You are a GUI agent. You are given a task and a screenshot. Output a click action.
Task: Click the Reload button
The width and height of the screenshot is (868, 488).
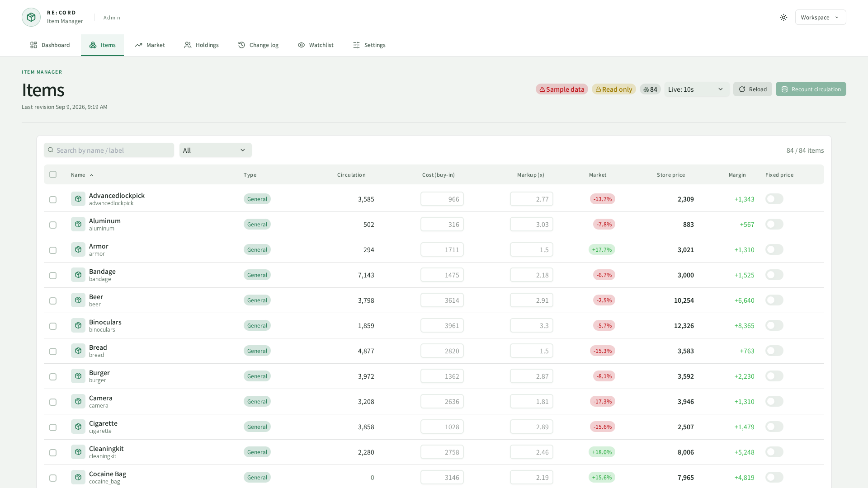753,89
